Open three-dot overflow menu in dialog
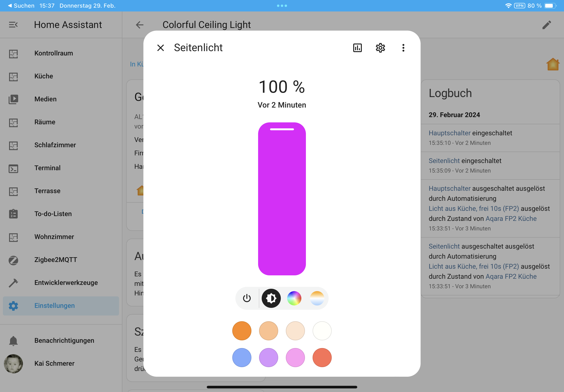 403,48
